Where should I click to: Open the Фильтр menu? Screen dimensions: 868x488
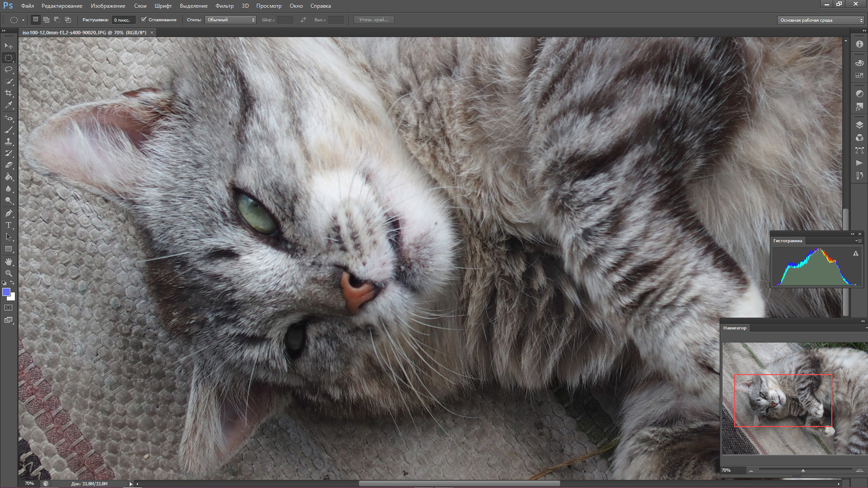point(224,6)
